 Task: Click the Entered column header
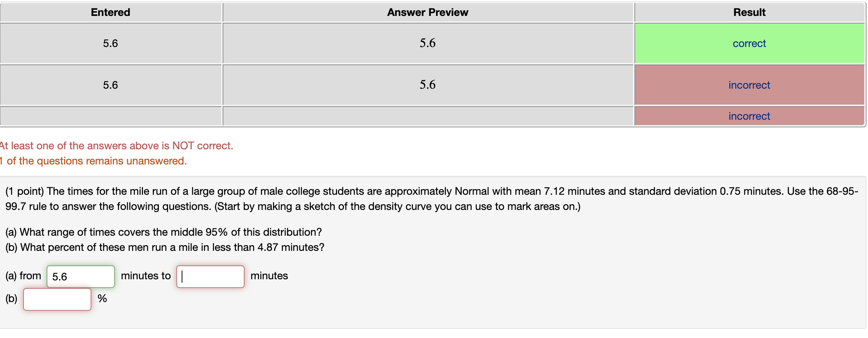pos(110,12)
